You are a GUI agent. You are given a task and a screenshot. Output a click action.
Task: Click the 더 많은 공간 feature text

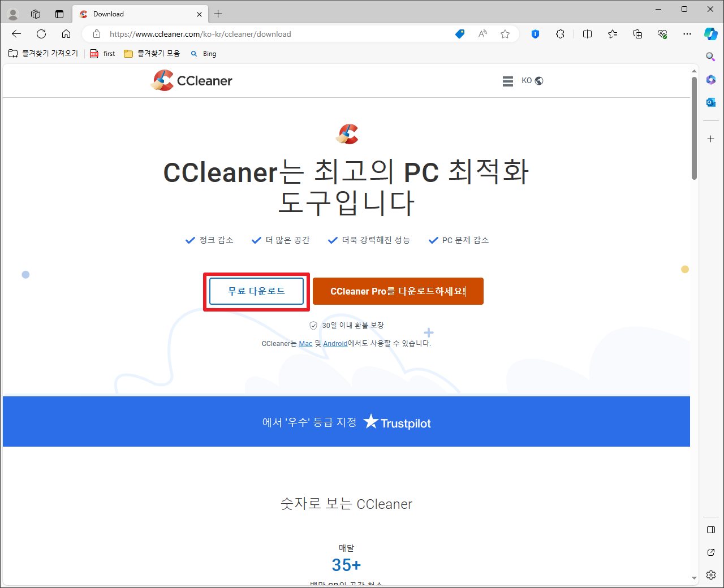(288, 240)
